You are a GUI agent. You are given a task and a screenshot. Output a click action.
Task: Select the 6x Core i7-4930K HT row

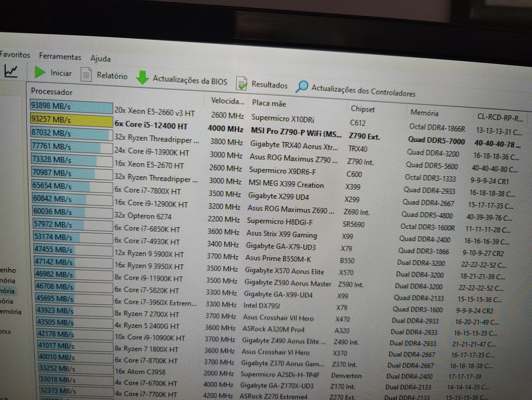point(147,241)
